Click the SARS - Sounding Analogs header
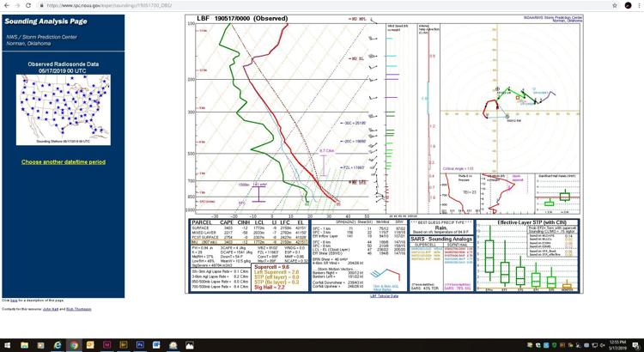This screenshot has width=644, height=352. [x=442, y=239]
